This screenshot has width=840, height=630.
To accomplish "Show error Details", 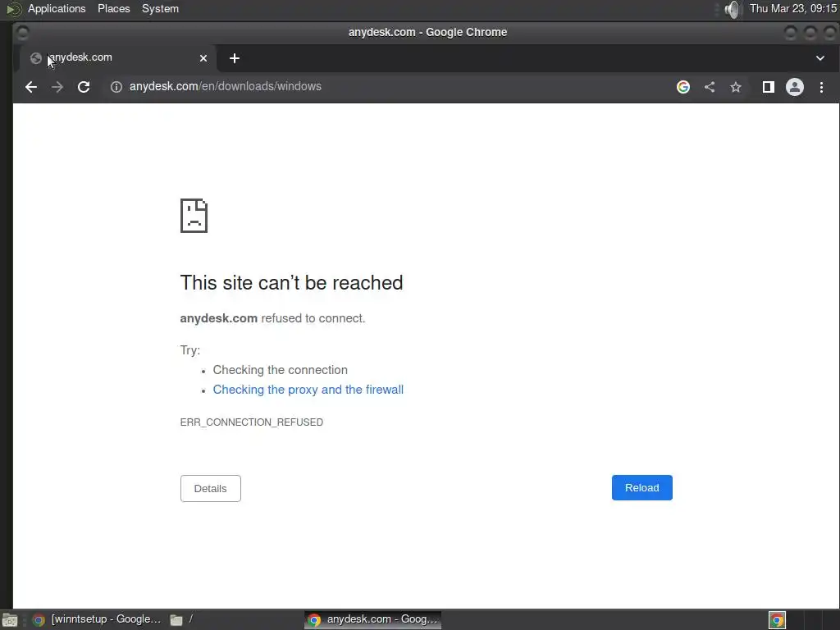I will [x=211, y=489].
